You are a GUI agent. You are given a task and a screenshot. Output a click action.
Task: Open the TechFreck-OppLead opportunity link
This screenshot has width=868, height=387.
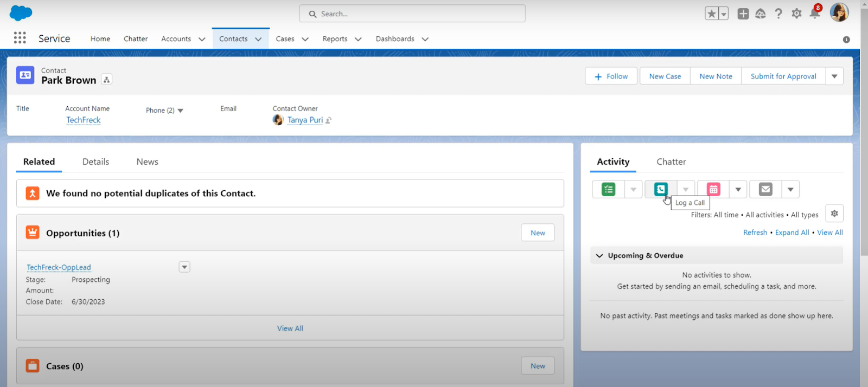[x=59, y=267]
